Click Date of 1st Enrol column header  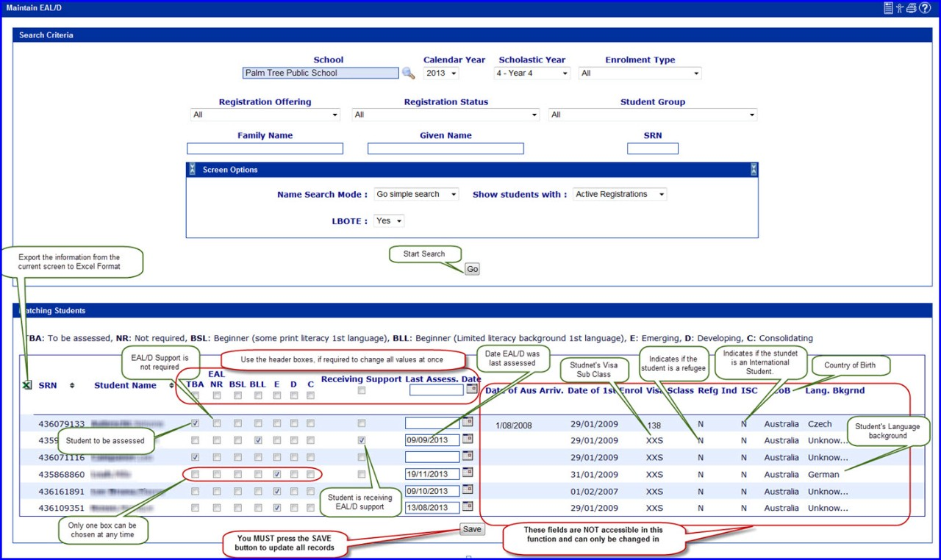point(604,390)
